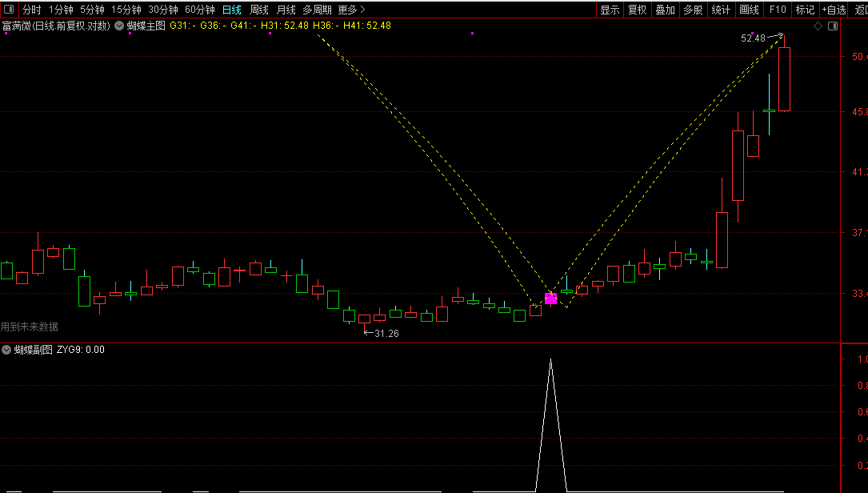This screenshot has width=868, height=493.
Task: Click the 标记 mark button
Action: [x=805, y=10]
